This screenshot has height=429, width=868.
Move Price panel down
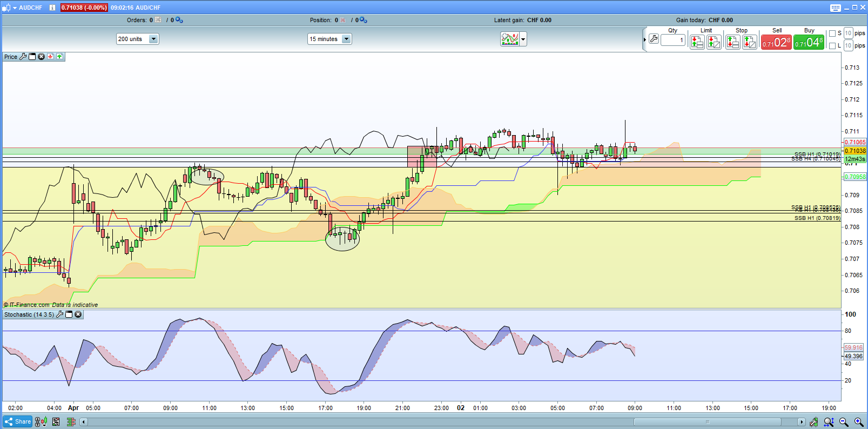click(x=50, y=57)
